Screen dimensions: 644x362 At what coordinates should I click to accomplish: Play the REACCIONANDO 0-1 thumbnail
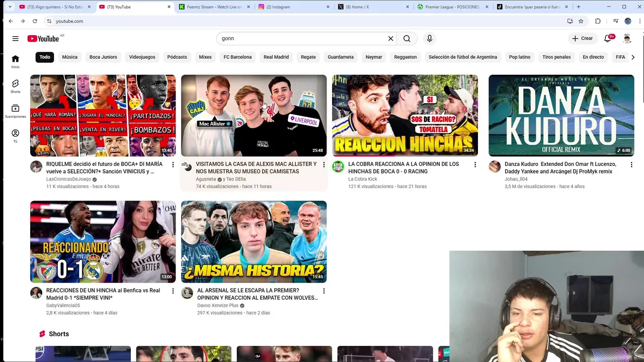click(103, 242)
